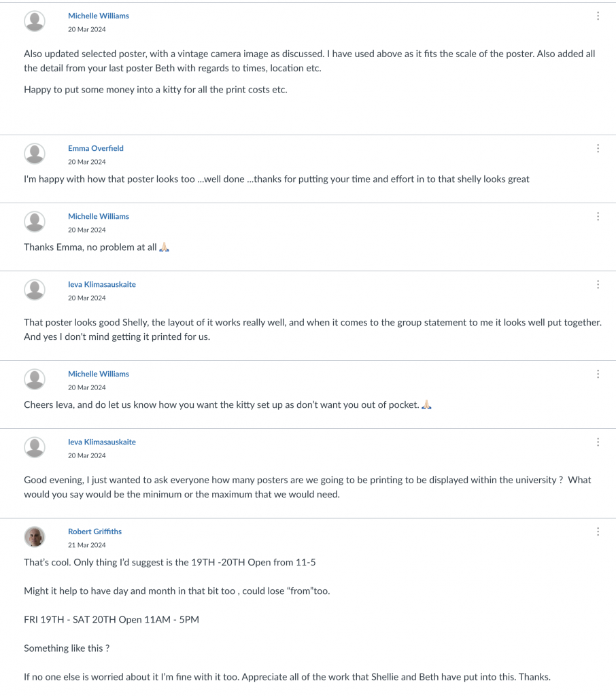Click Ieva Klimasauskaite name above 'Good evening'
Viewport: 616px width, 696px height.
click(x=102, y=442)
